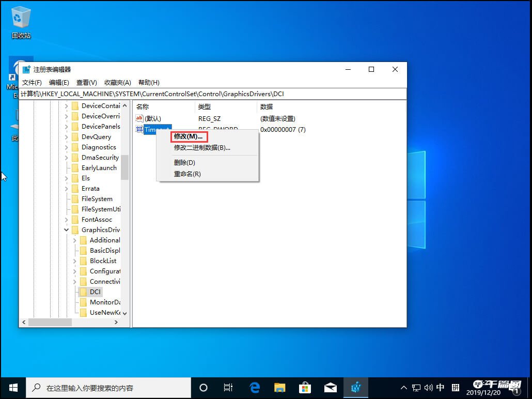Open File Explorer from the taskbar
Viewport: 532px width, 399px height.
click(x=280, y=387)
